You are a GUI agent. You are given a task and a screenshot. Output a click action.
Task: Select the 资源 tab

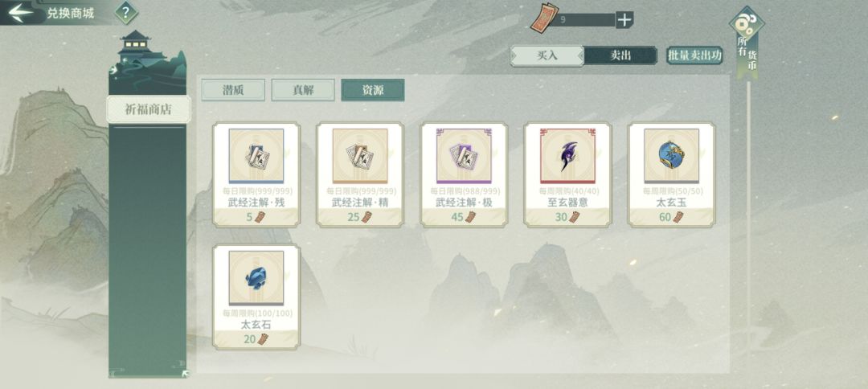click(373, 90)
